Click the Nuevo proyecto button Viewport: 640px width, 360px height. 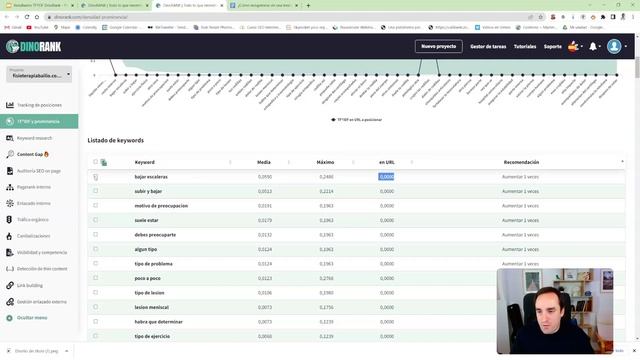[x=439, y=46]
